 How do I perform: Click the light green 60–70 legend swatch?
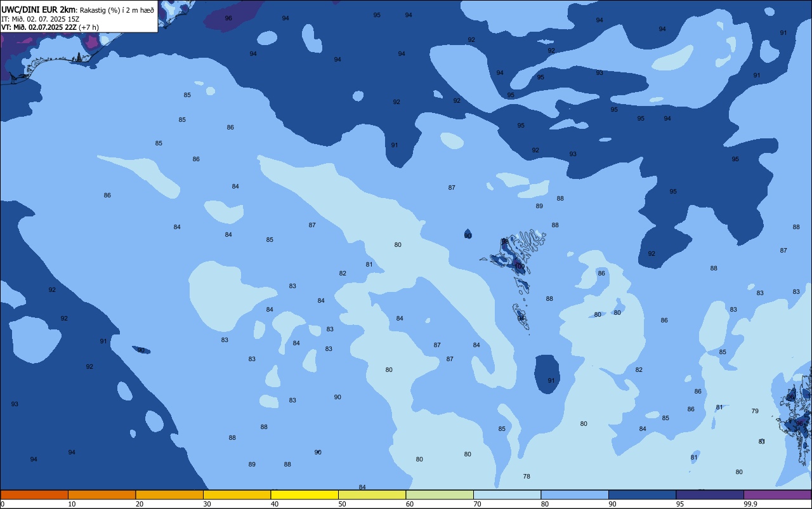[440, 494]
